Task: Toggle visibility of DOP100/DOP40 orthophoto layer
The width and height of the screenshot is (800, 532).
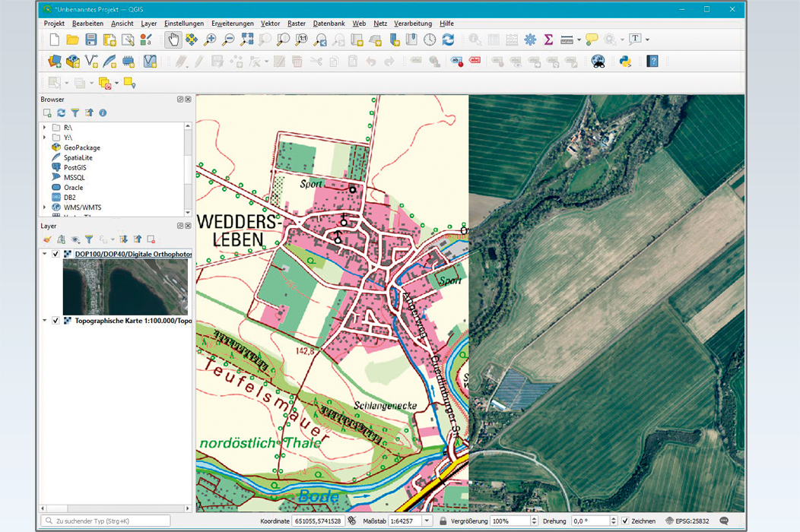Action: point(56,254)
